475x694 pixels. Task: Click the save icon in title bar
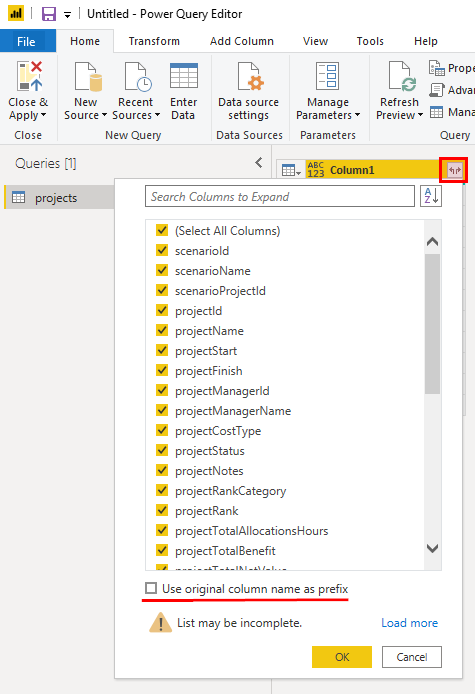[49, 14]
